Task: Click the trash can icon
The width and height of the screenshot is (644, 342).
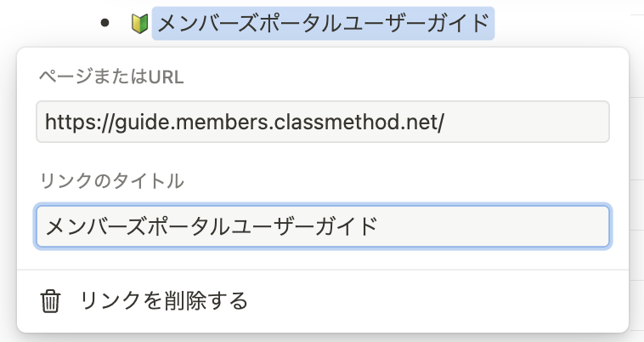Action: tap(51, 301)
